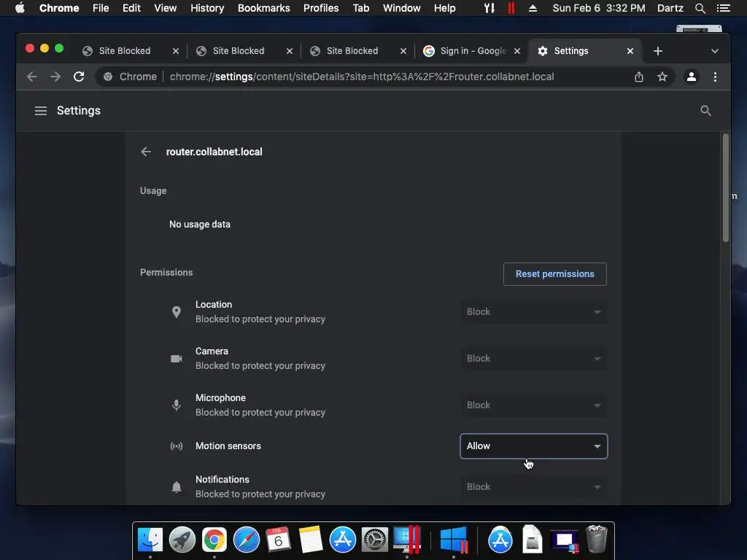Viewport: 747px width, 560px height.
Task: Open Chrome three-dot menu
Action: point(715,77)
